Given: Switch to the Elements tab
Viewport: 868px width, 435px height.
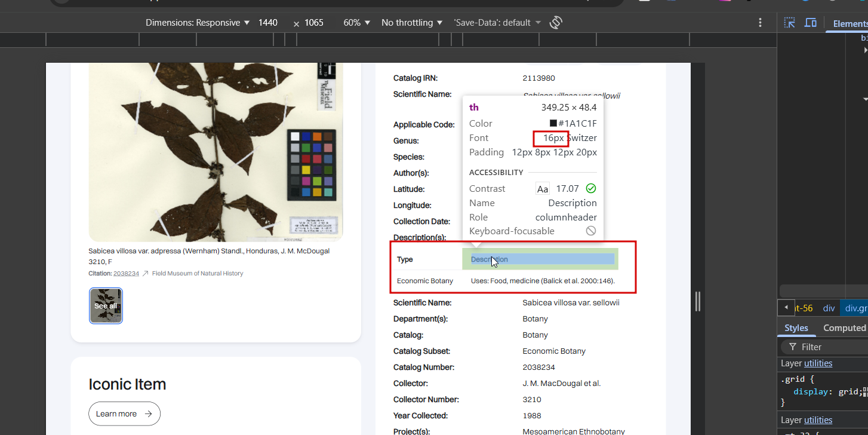Looking at the screenshot, I should (x=850, y=23).
